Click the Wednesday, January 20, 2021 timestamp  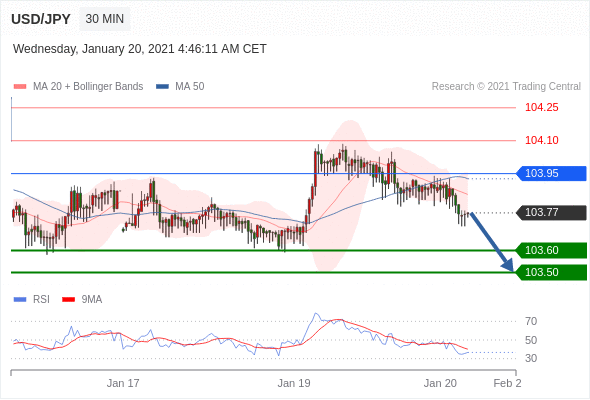coord(140,49)
